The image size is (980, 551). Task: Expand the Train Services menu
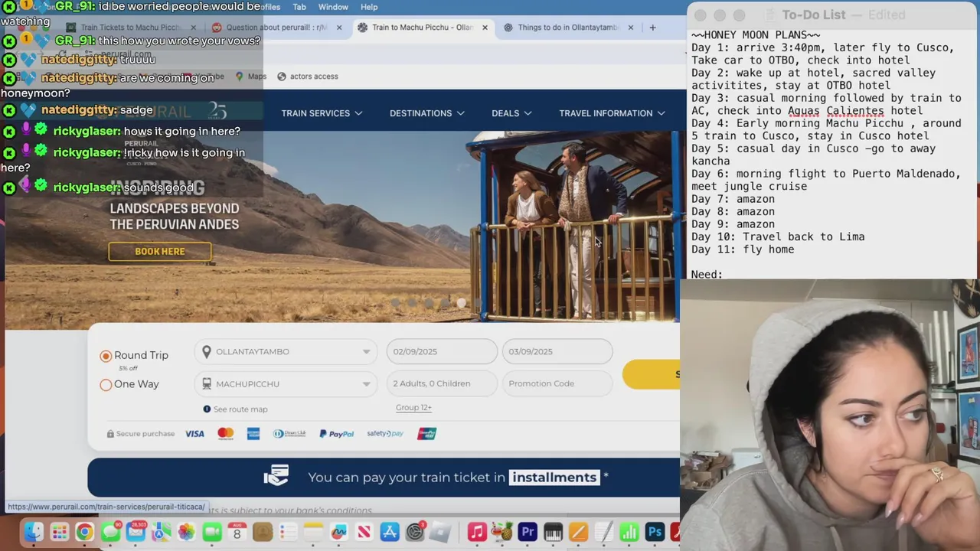322,113
